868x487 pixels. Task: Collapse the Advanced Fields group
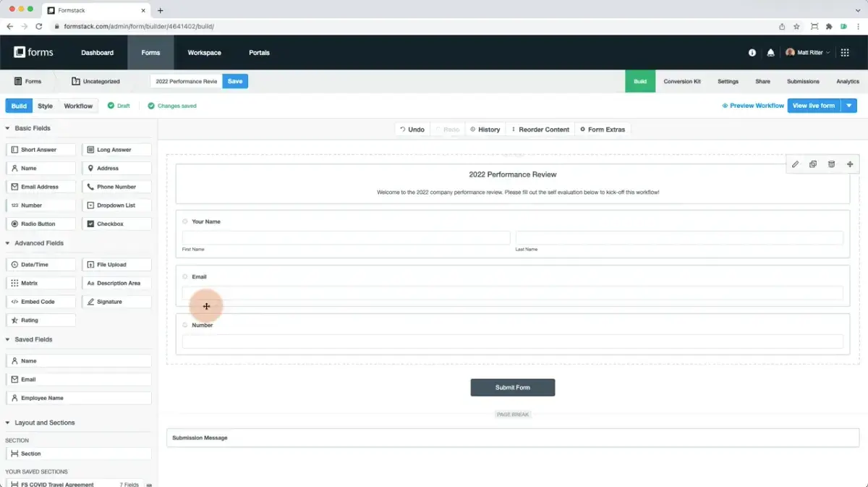(8, 243)
